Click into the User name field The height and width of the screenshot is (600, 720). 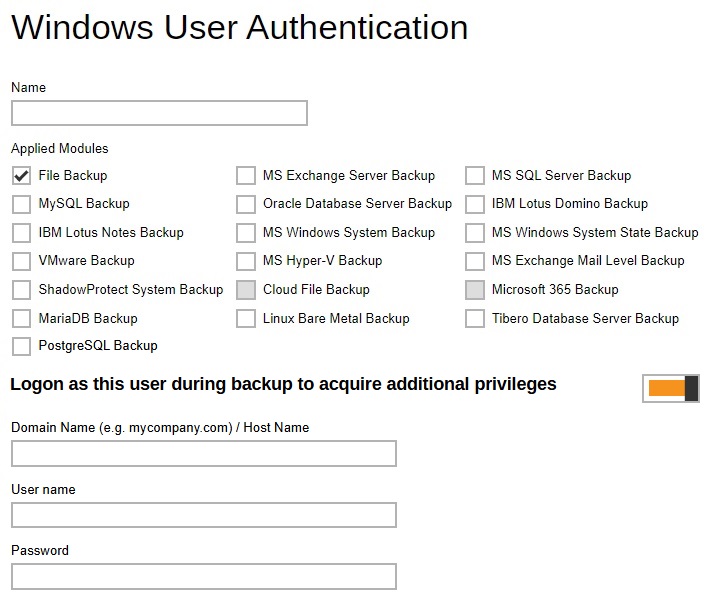point(204,515)
